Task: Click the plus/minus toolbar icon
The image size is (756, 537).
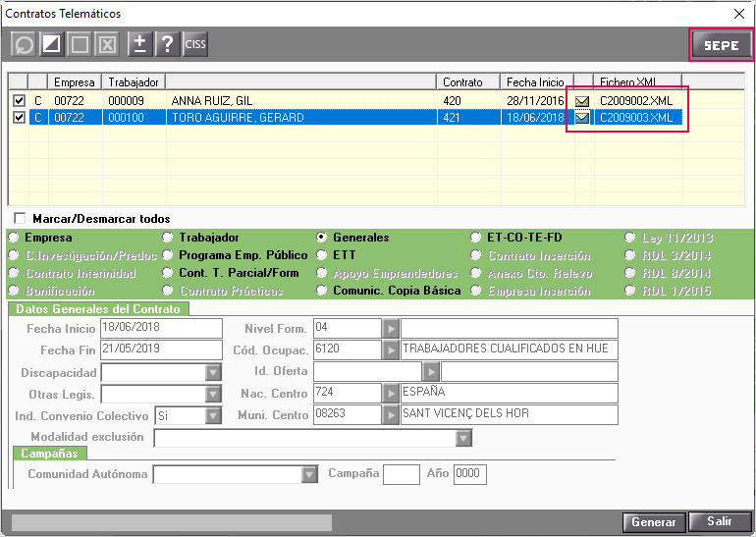Action: click(x=139, y=44)
